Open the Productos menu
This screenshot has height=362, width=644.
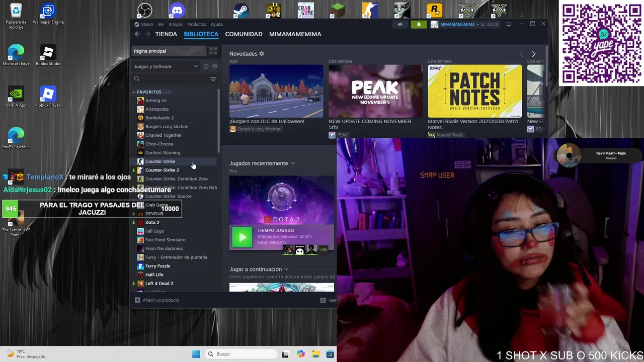click(197, 24)
